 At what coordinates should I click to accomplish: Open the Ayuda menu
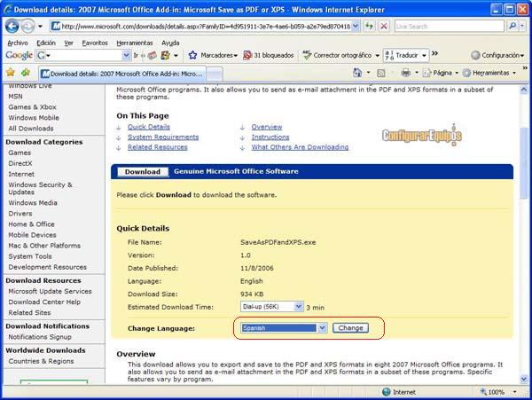tap(170, 43)
